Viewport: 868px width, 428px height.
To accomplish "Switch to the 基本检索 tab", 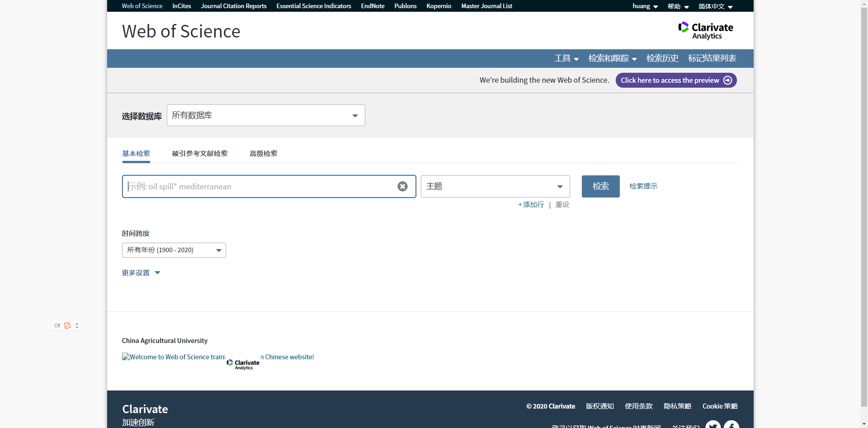I will [136, 154].
